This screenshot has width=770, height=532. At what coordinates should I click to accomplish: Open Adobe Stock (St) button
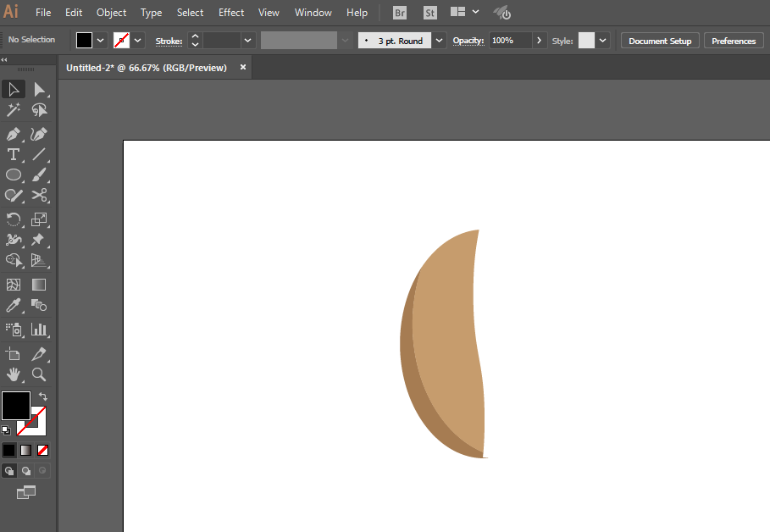(429, 14)
